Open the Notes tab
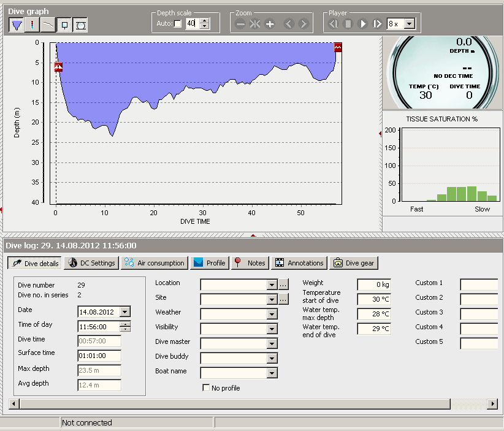Viewport: 504px width, 431px height. click(x=250, y=263)
